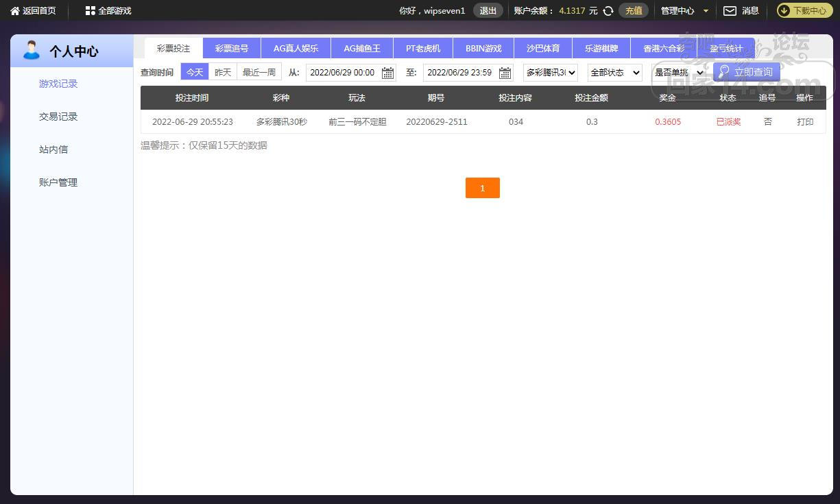This screenshot has width=840, height=504.
Task: Switch to the AG真人娱乐 tab
Action: (296, 49)
